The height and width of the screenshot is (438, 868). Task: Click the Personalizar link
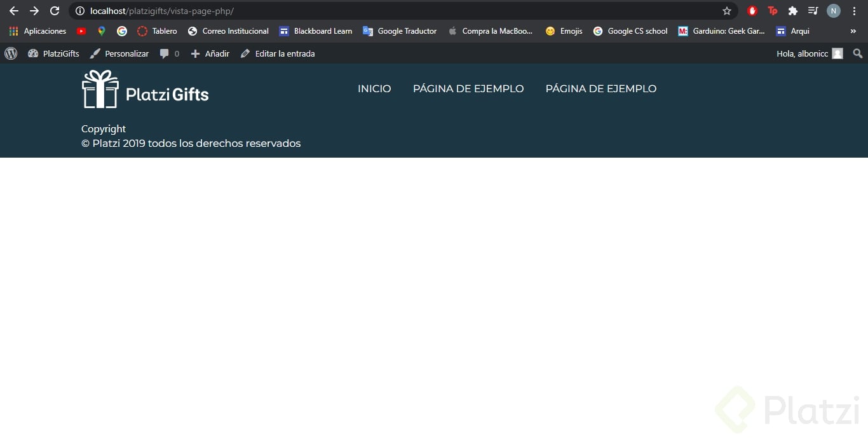click(x=126, y=53)
